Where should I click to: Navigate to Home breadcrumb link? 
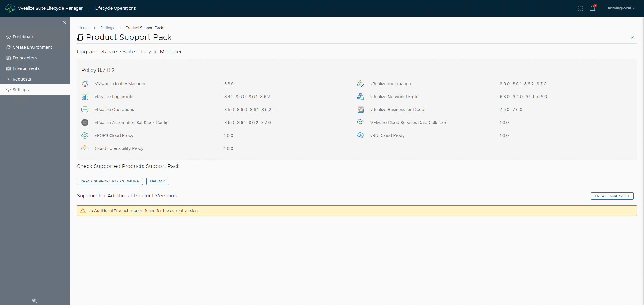point(83,28)
